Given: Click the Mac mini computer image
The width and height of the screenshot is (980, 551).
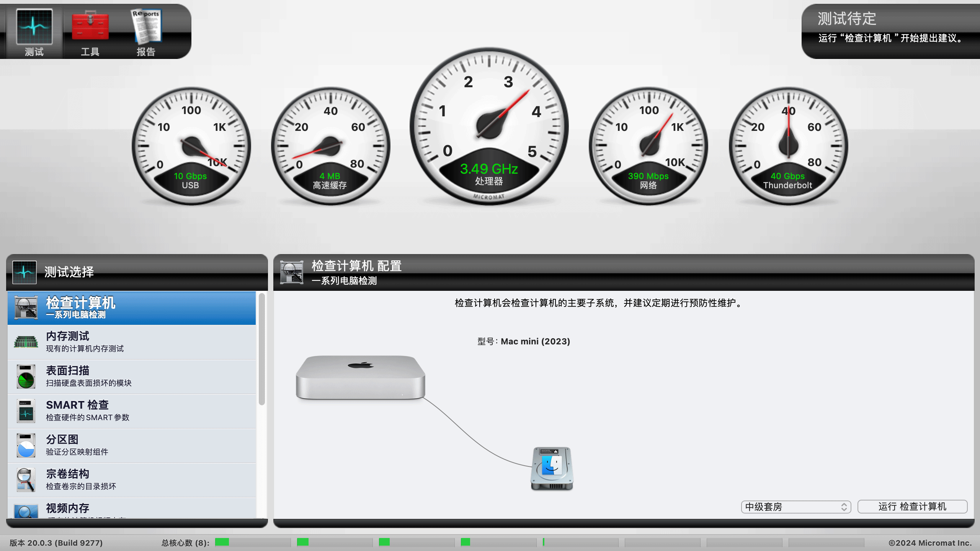Looking at the screenshot, I should point(360,377).
